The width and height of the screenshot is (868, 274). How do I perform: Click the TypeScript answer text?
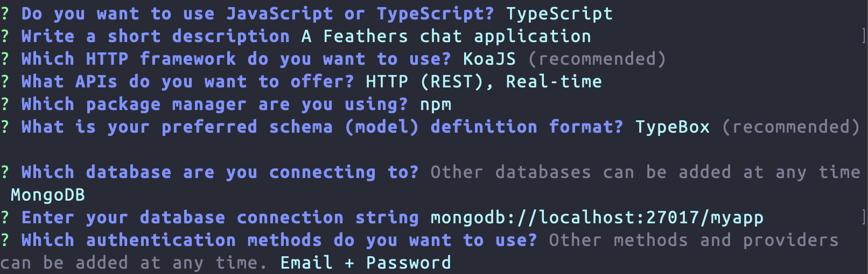pyautogui.click(x=559, y=13)
